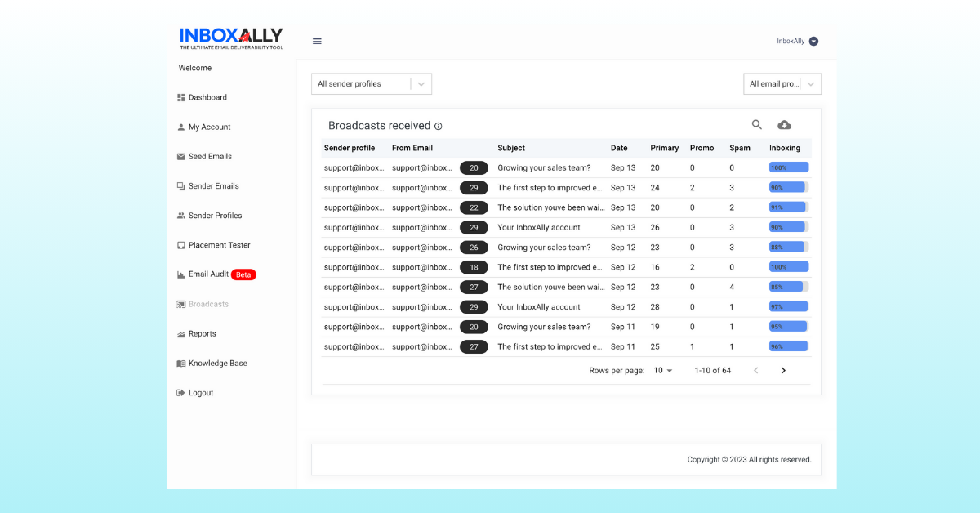Click the Inboxing column header

(785, 148)
